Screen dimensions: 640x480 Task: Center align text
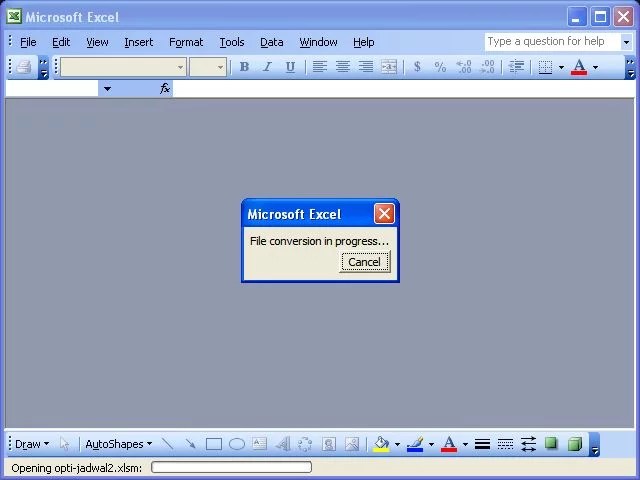tap(342, 67)
